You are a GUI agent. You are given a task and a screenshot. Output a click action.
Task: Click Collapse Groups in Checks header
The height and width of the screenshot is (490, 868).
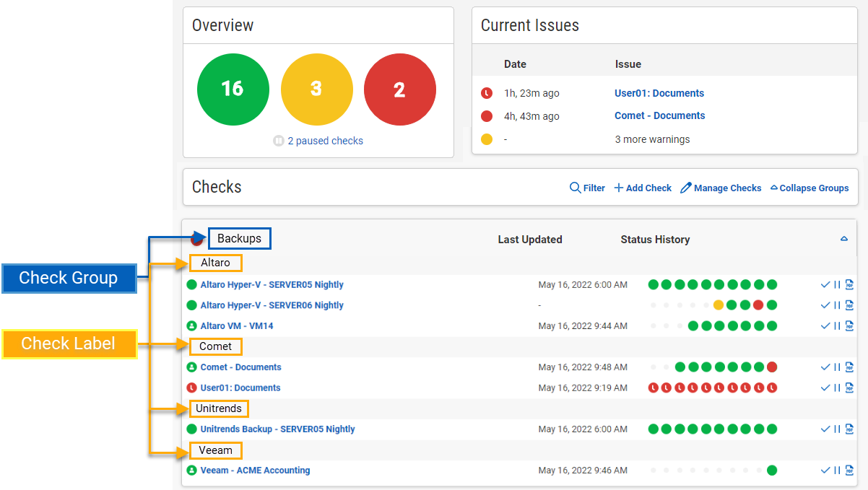810,188
